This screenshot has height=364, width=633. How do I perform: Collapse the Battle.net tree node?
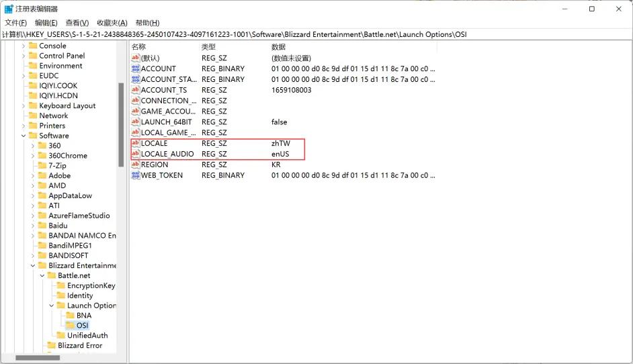42,275
